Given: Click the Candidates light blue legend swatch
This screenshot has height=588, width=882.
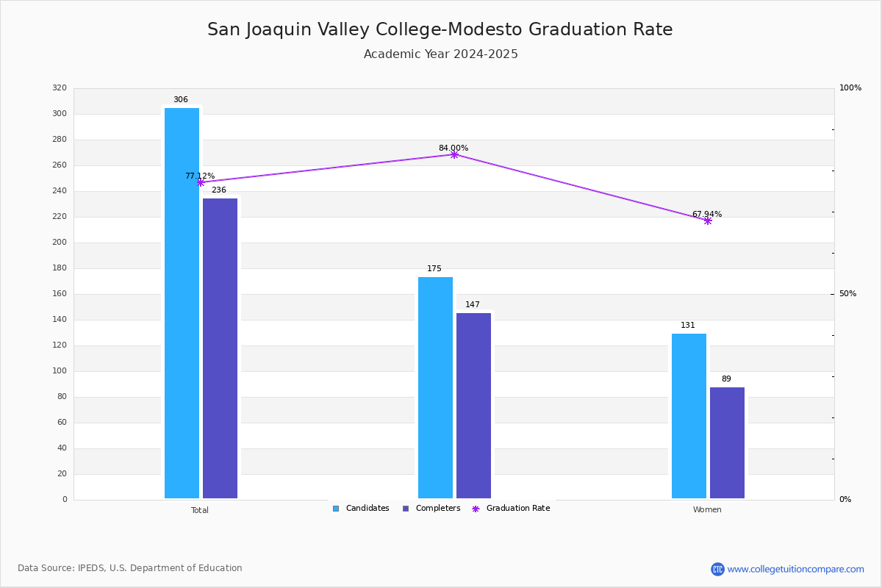Looking at the screenshot, I should (x=336, y=509).
